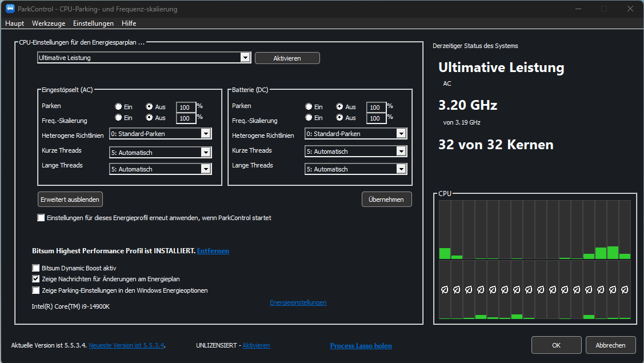This screenshot has width=644, height=363.
Task: Click the first CPU core bar in top row
Action: pyautogui.click(x=445, y=230)
